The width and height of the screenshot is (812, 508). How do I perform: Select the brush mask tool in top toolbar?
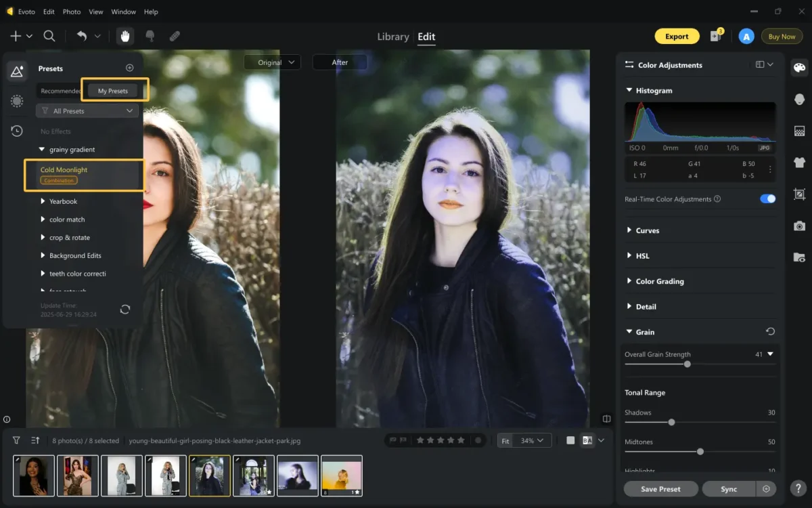coord(150,37)
